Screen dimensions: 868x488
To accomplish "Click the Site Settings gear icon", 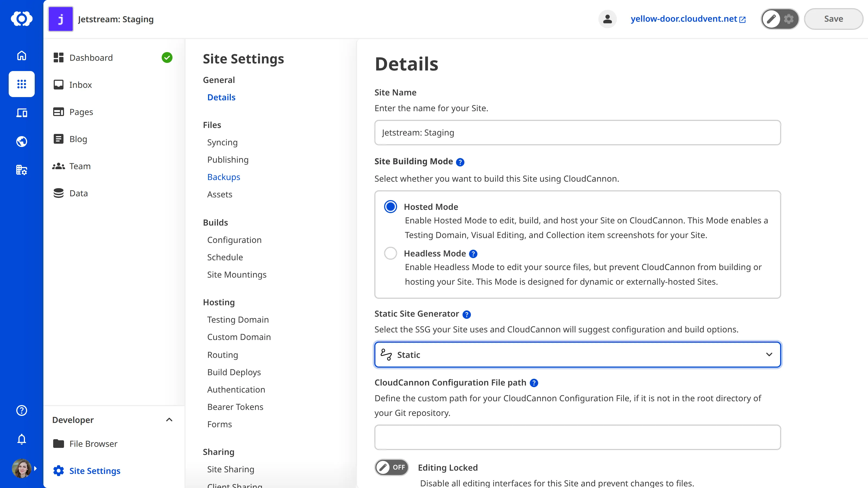I will pyautogui.click(x=58, y=470).
